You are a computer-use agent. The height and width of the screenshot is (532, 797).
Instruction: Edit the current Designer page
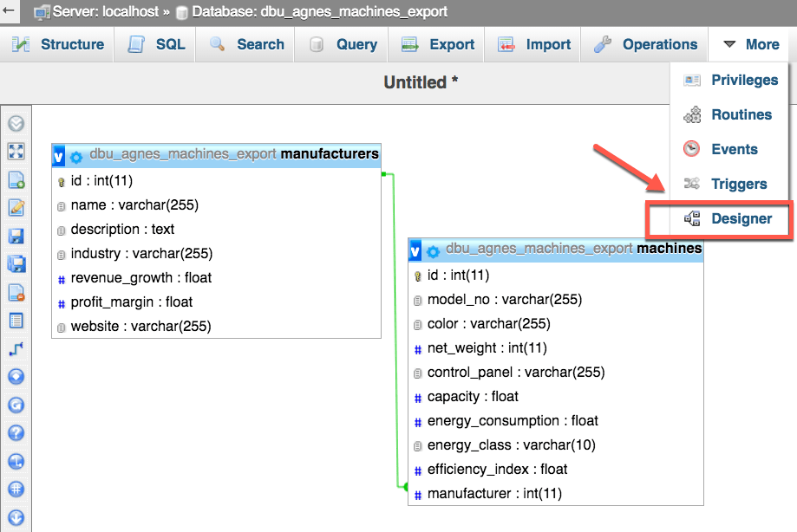coord(16,208)
